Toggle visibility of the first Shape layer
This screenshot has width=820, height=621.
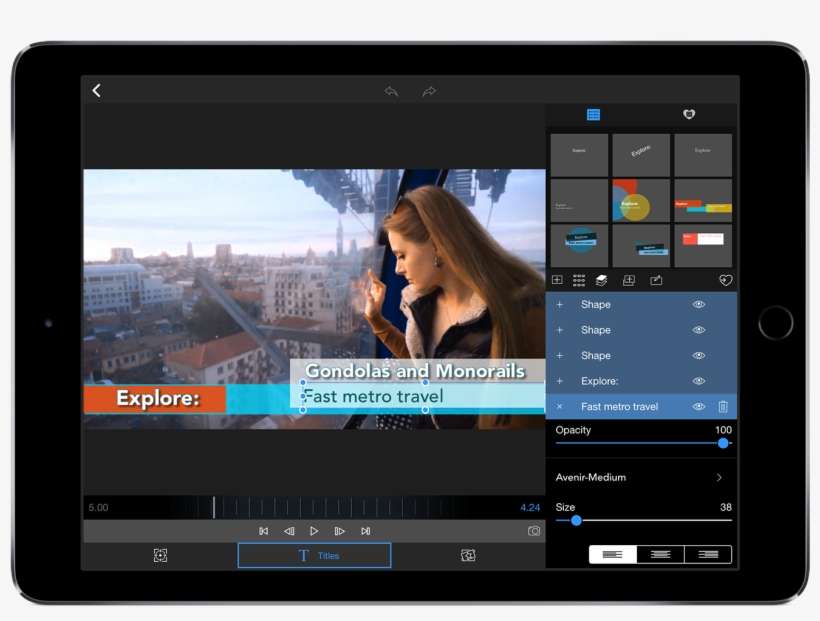tap(699, 304)
